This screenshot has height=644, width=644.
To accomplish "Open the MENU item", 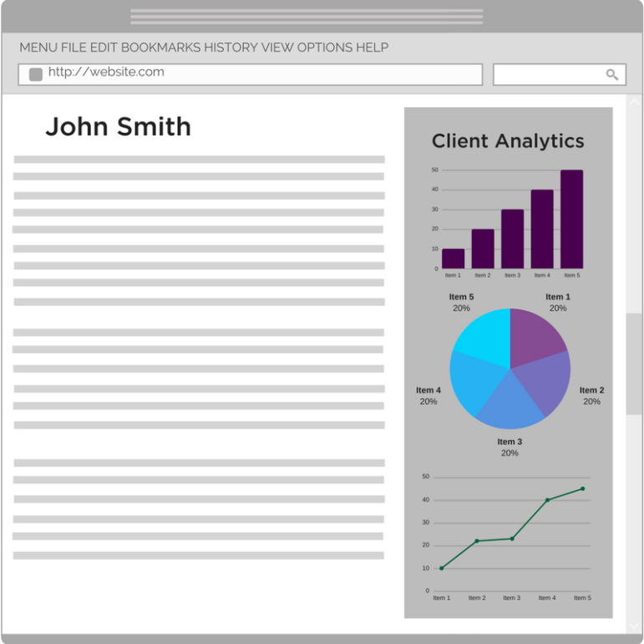I will pyautogui.click(x=38, y=48).
